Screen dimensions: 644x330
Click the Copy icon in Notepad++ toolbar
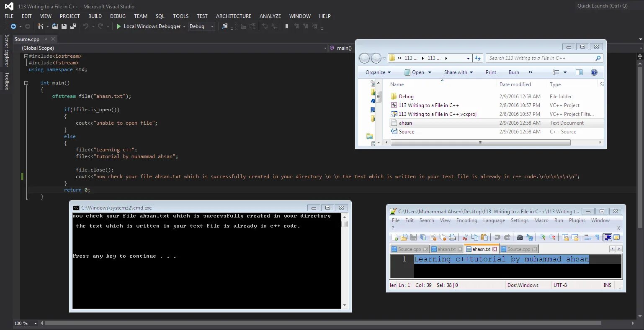tap(475, 238)
